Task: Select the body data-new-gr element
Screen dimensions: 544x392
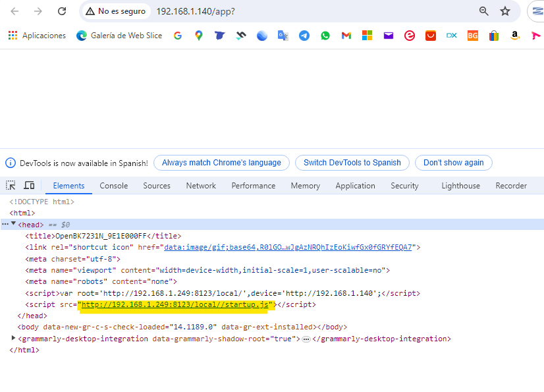Action: 182,327
